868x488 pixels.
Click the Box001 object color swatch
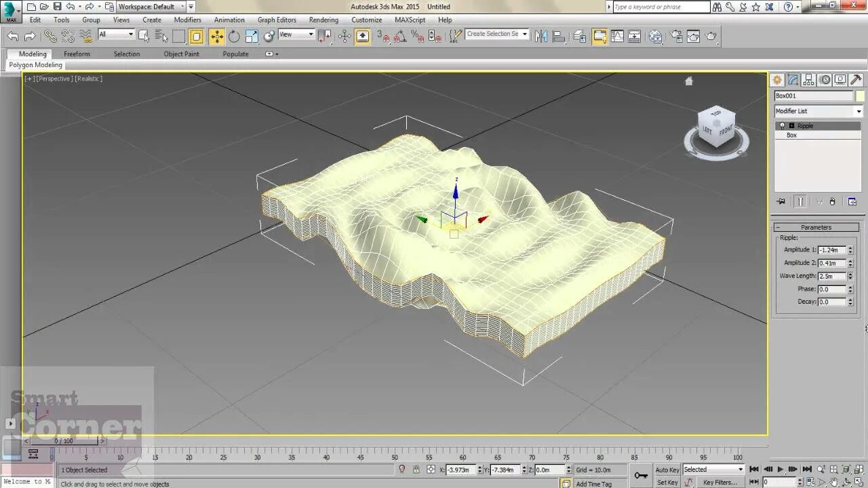(859, 96)
